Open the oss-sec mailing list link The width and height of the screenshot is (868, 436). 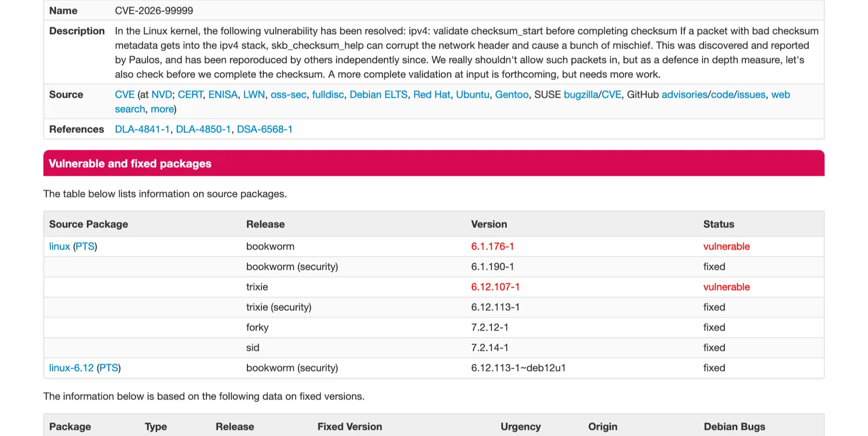click(289, 94)
